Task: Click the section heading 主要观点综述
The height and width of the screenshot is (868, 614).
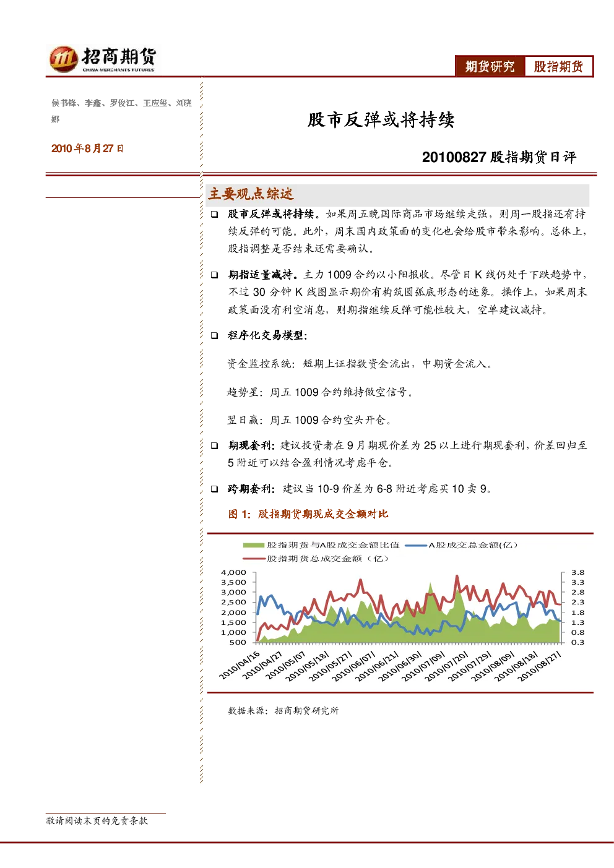Action: [x=251, y=194]
